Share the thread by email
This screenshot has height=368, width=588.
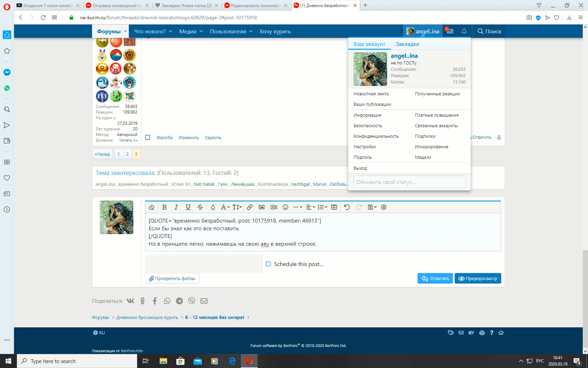tap(204, 301)
